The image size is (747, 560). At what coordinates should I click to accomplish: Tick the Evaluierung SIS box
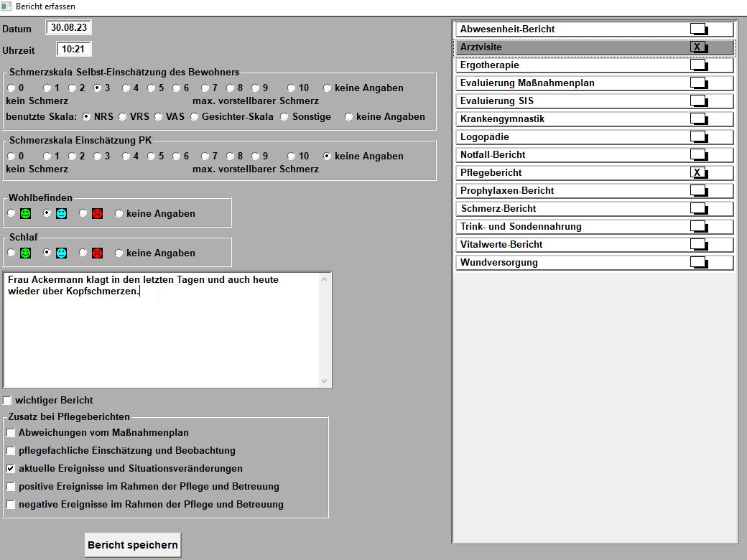[x=699, y=101]
